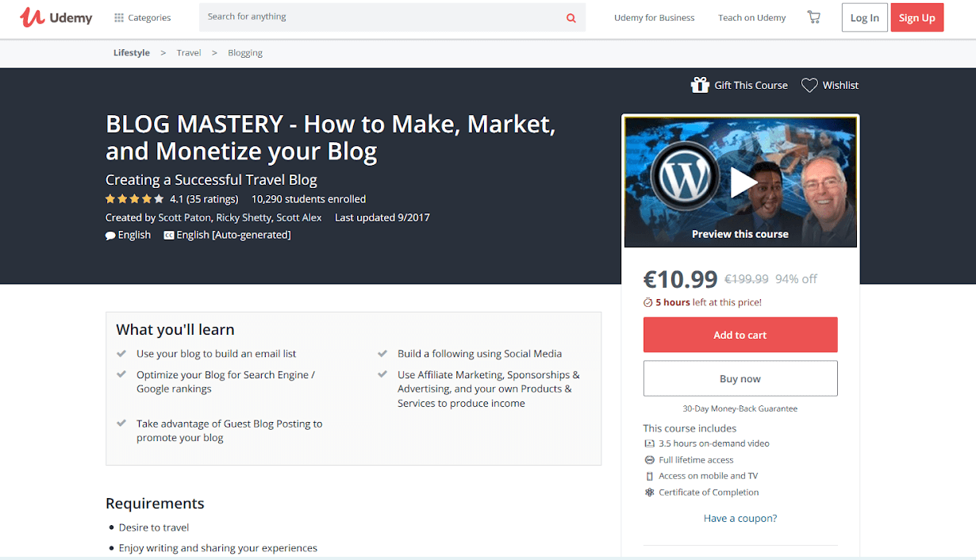
Task: Focus the Search for anything field
Action: coord(381,17)
